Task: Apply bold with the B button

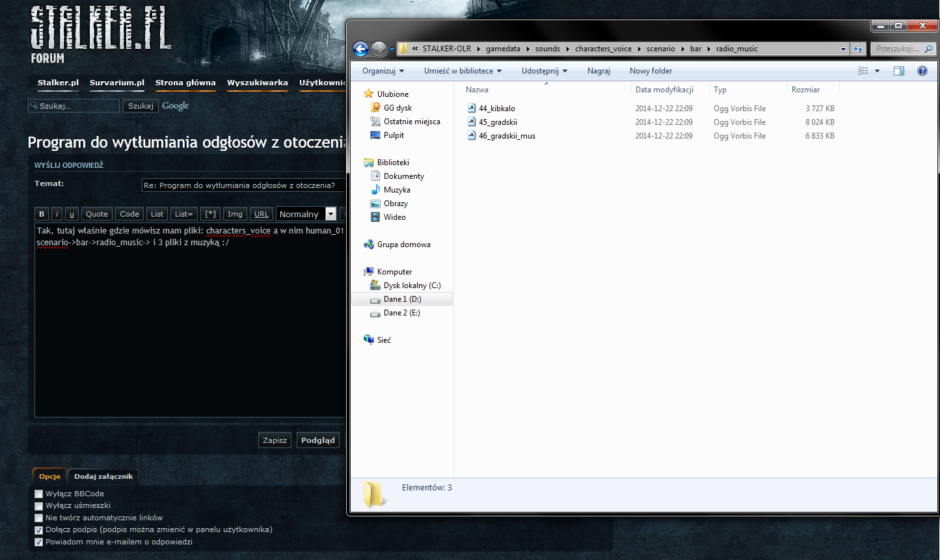Action: point(42,214)
